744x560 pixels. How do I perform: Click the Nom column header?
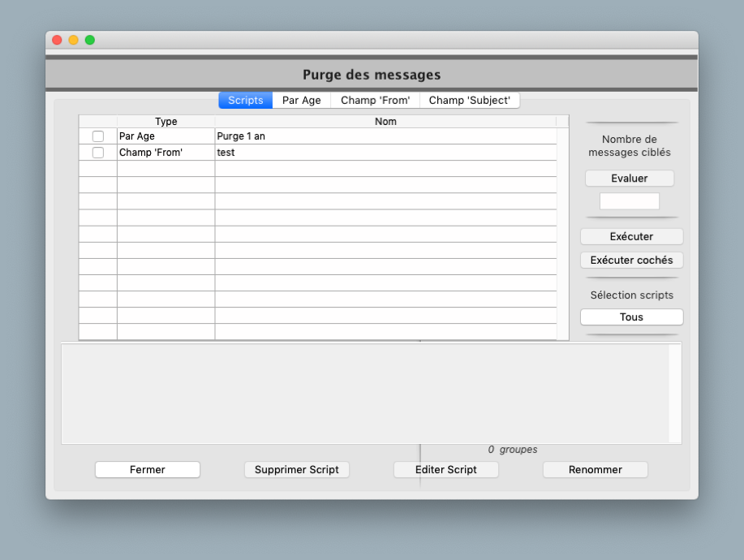click(385, 122)
